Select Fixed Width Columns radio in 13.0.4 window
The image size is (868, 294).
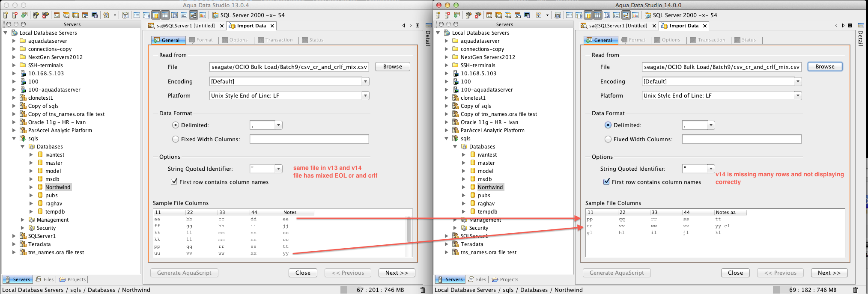tap(176, 139)
